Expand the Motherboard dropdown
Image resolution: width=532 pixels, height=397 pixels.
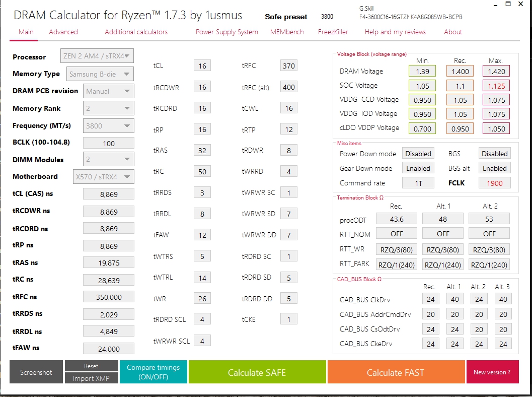[x=104, y=177]
